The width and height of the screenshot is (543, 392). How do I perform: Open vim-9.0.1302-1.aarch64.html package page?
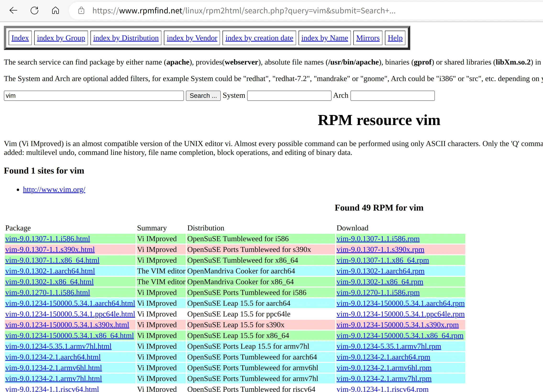50,271
